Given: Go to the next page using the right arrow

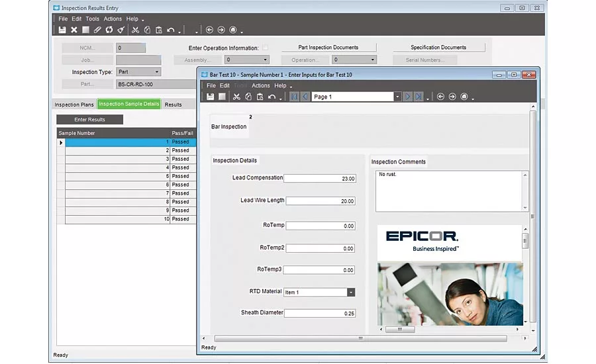Looking at the screenshot, I should [407, 97].
